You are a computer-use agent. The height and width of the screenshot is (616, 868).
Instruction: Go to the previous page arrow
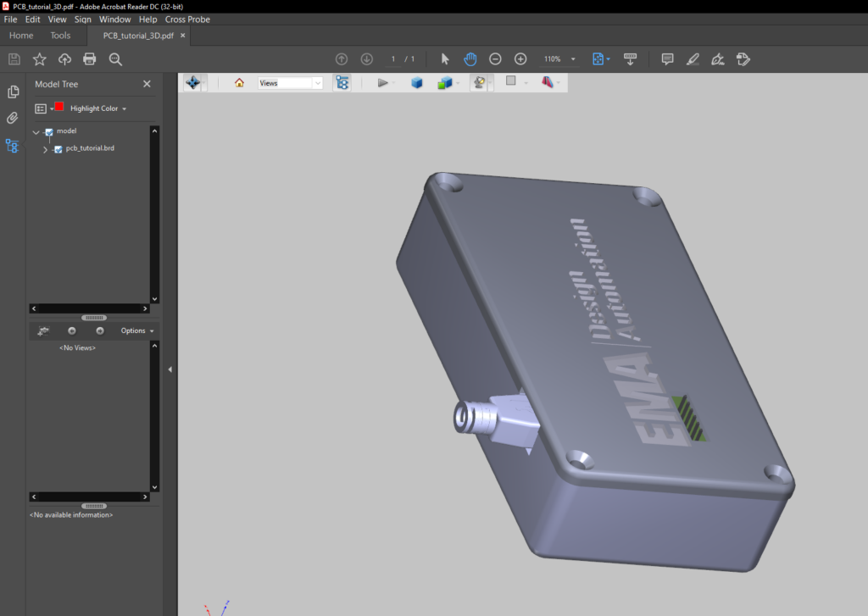[x=342, y=59]
